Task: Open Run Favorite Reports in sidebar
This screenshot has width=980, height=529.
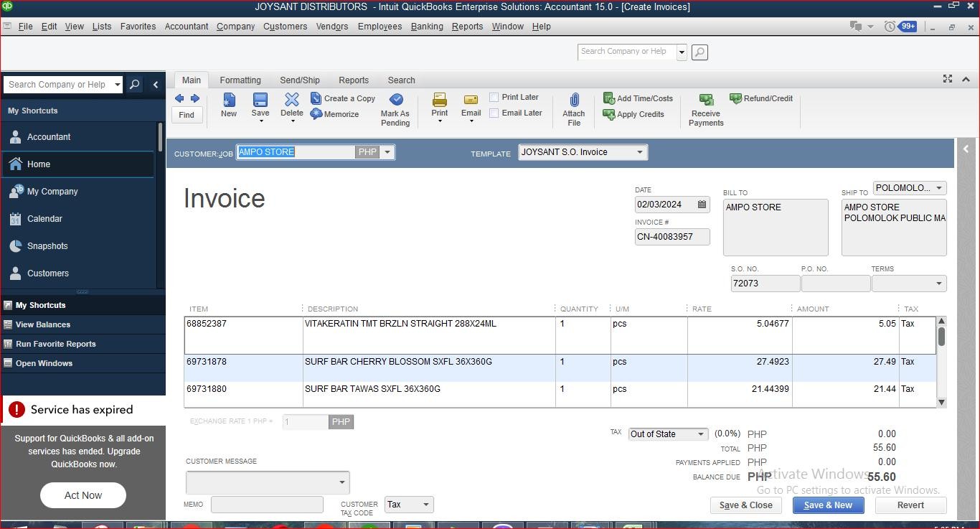Action: coord(83,344)
